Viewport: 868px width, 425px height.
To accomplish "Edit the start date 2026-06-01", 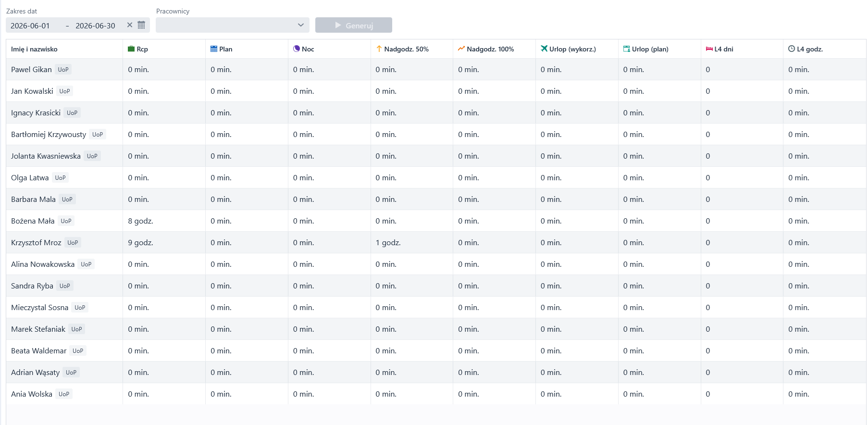I will (x=30, y=25).
